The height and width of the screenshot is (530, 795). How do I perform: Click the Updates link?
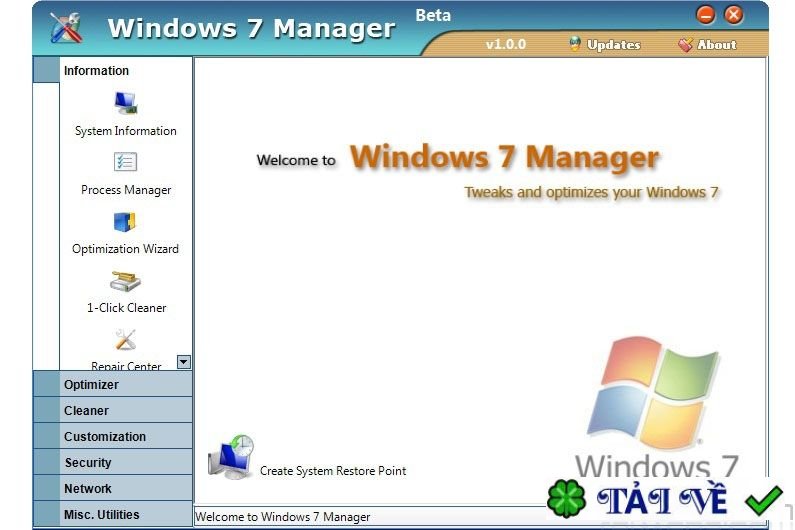(x=613, y=45)
